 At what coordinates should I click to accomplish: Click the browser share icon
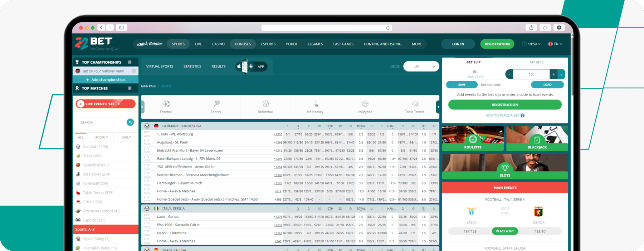coord(531,28)
